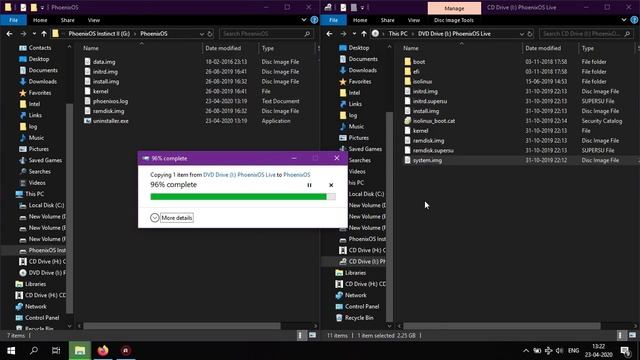Open Home tab in left Explorer window
This screenshot has width=640, height=360.
(40, 20)
